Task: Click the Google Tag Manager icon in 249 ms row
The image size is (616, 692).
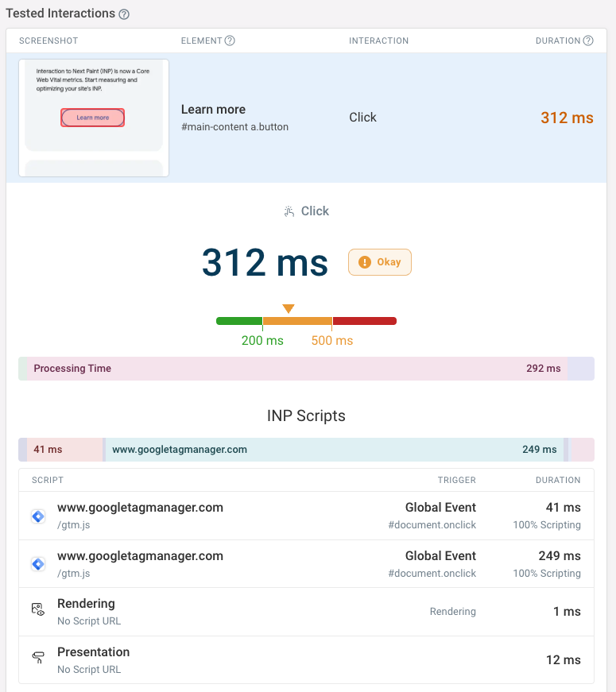Action: (38, 564)
